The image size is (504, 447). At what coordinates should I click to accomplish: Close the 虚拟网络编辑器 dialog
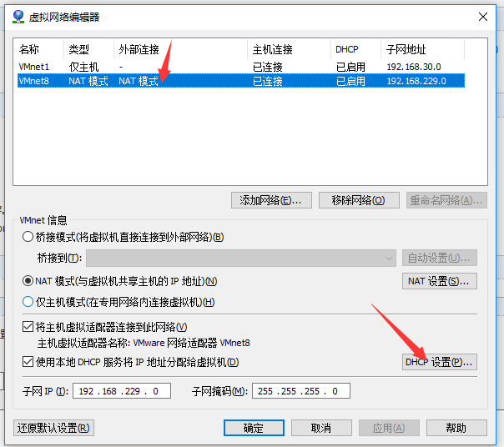(483, 17)
